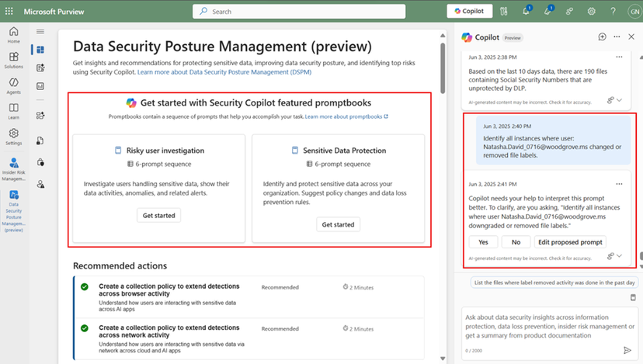Open the notifications bell icon
The image size is (643, 364).
pos(526,11)
